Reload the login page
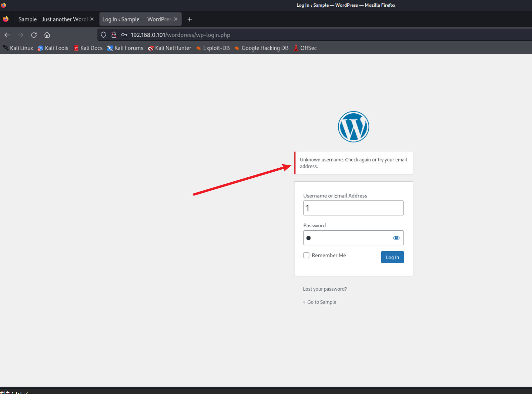 click(x=34, y=35)
